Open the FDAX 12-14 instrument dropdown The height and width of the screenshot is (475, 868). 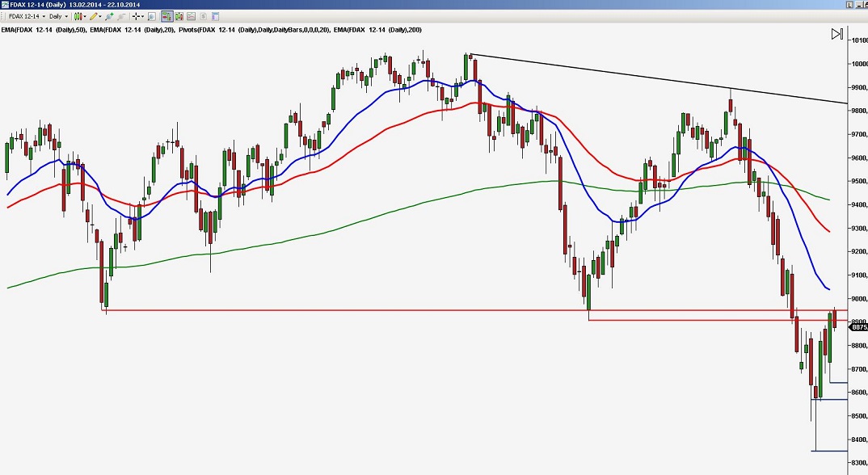(x=42, y=15)
